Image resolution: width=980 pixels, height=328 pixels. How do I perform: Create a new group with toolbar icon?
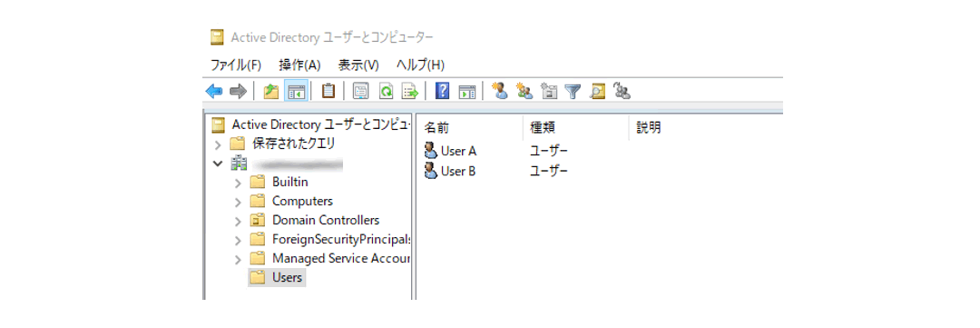524,92
